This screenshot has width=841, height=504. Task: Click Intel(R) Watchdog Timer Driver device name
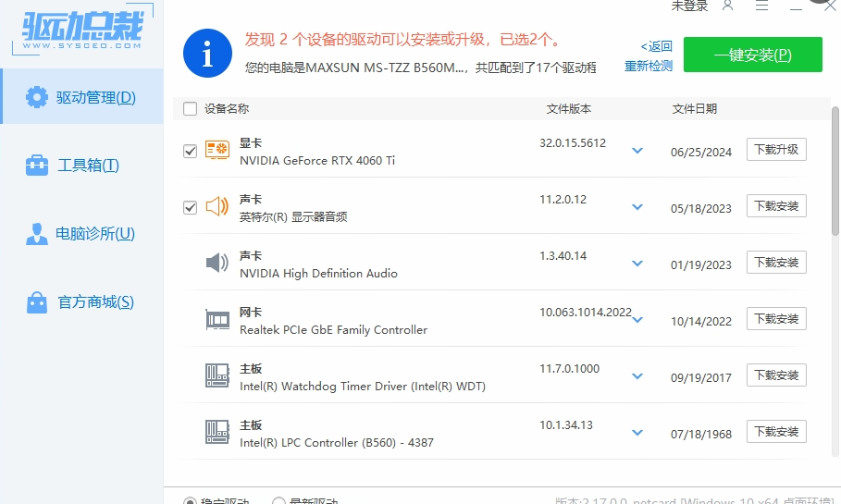click(362, 386)
